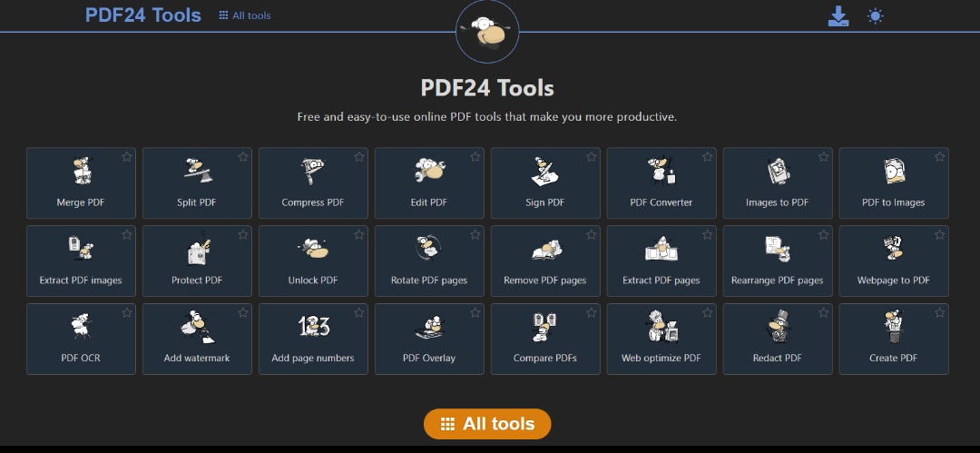980x453 pixels.
Task: Click the Rearrange PDF pages label
Action: tap(778, 281)
